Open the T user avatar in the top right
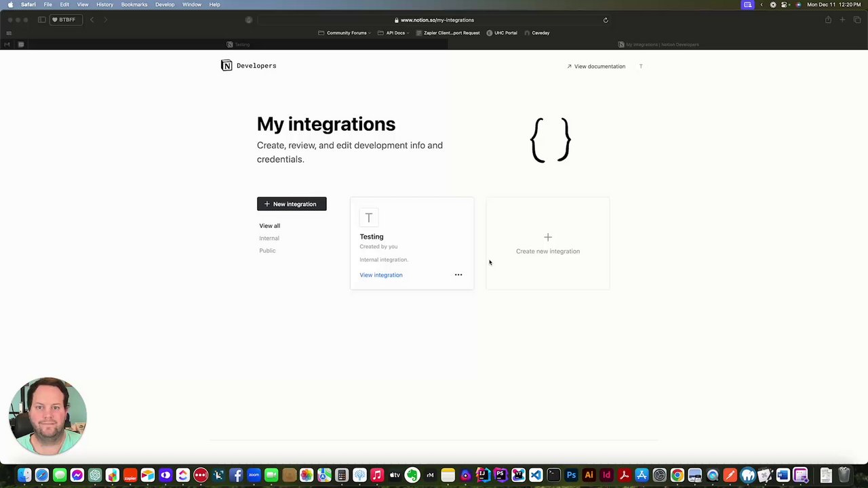This screenshot has width=868, height=488. click(x=641, y=66)
